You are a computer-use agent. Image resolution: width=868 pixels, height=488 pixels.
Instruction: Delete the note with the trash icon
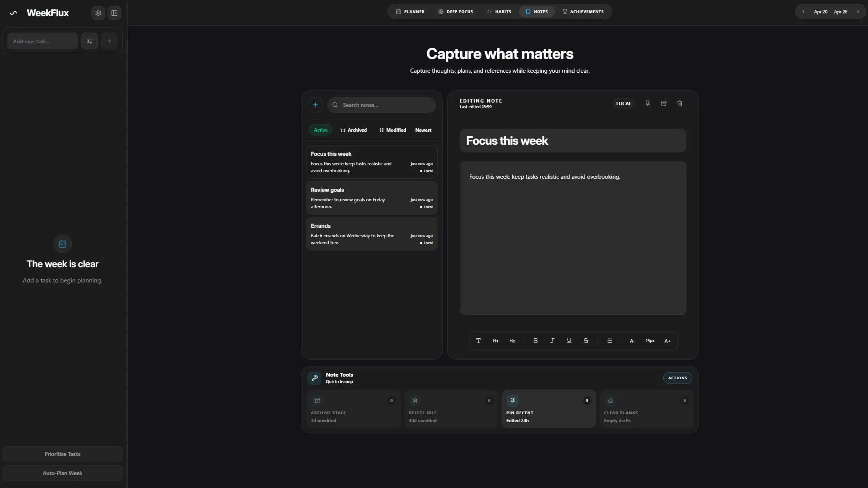click(x=679, y=103)
